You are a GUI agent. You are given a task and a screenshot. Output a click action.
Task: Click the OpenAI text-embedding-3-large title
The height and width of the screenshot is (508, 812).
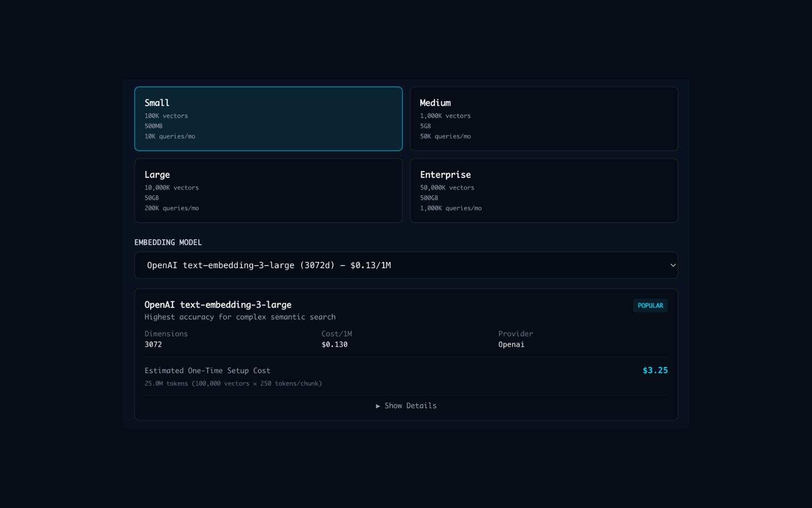(x=218, y=304)
